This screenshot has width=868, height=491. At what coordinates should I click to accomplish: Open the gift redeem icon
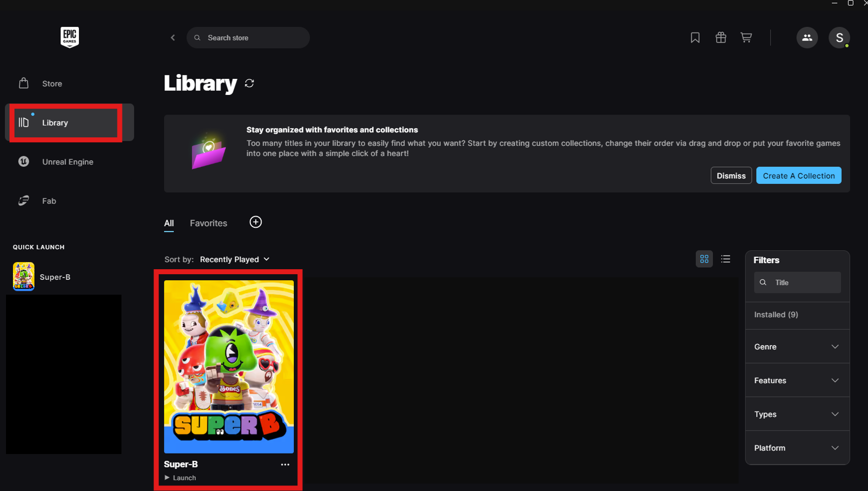pyautogui.click(x=721, y=37)
